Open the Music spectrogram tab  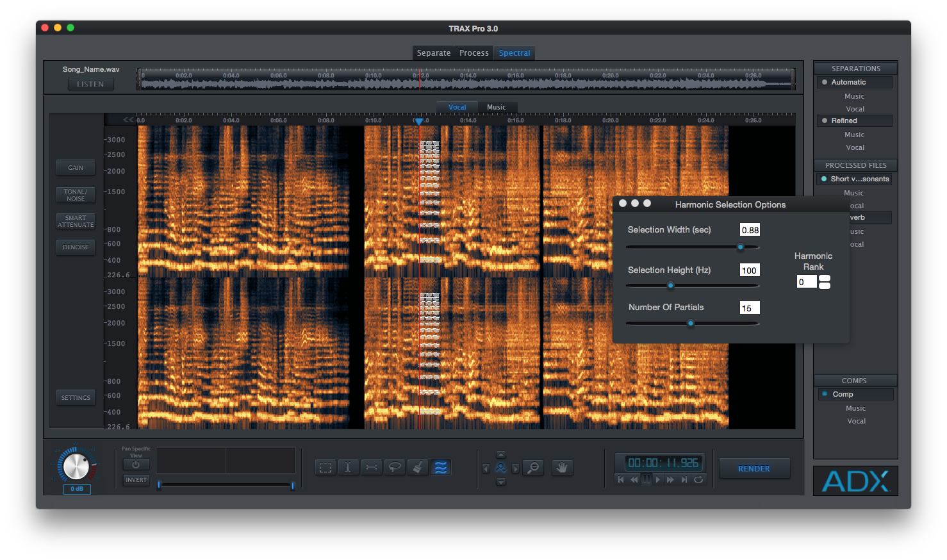(x=496, y=107)
